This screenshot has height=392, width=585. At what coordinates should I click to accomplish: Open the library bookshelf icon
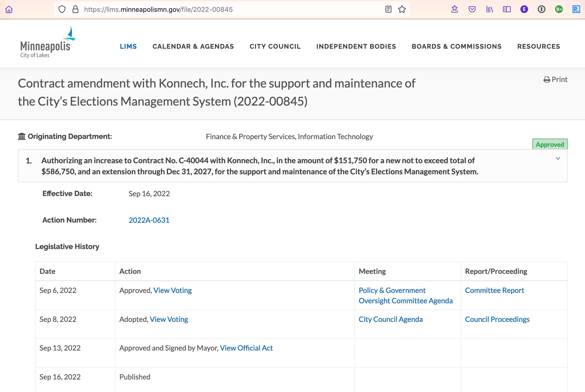pos(489,9)
